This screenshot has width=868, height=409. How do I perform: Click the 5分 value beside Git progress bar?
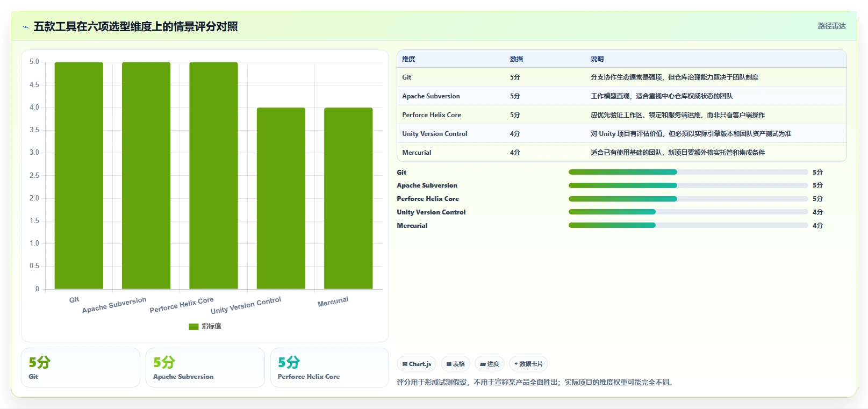pos(817,173)
